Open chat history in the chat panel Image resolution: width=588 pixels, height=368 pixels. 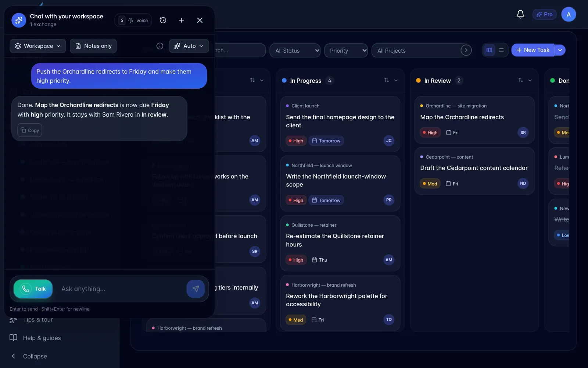point(163,20)
